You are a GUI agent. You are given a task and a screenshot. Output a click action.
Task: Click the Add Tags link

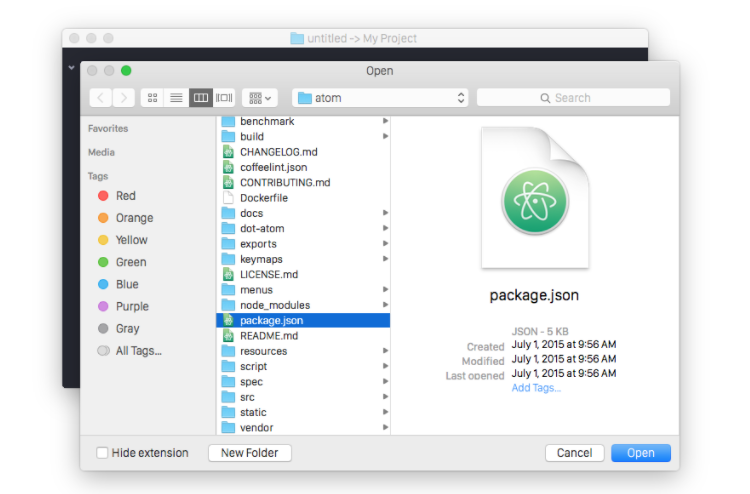pos(536,388)
